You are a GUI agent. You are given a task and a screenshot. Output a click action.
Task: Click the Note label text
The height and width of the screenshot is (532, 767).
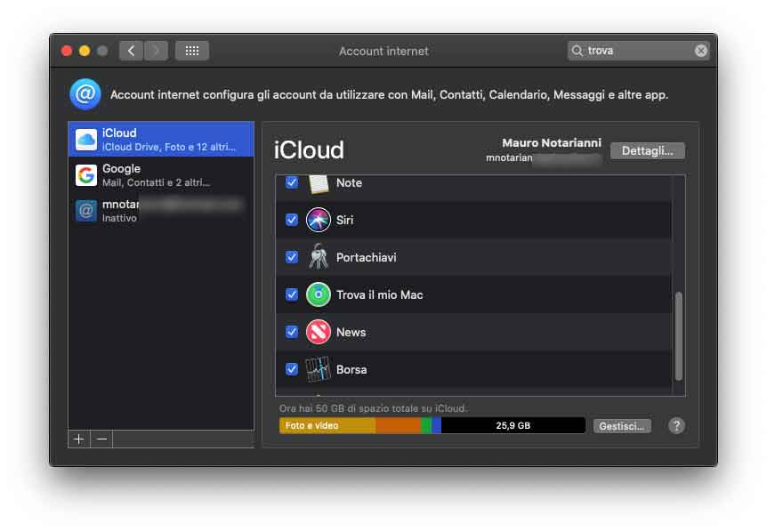point(349,183)
